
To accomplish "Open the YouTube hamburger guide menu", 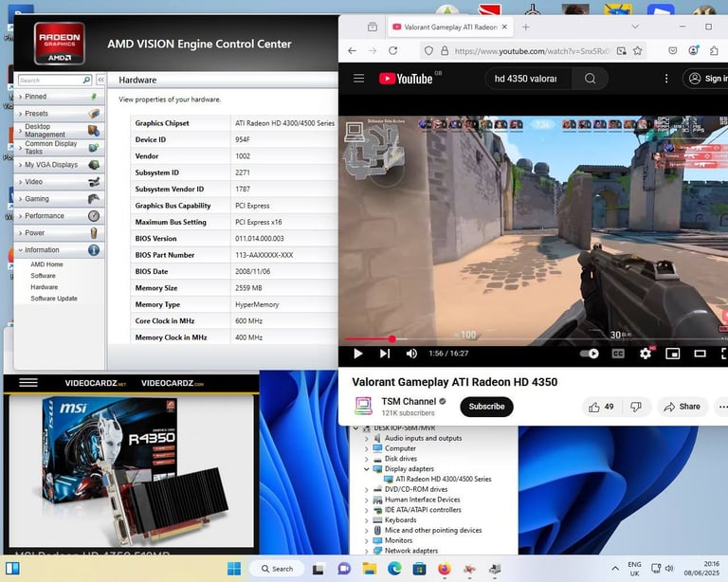I will click(x=359, y=79).
